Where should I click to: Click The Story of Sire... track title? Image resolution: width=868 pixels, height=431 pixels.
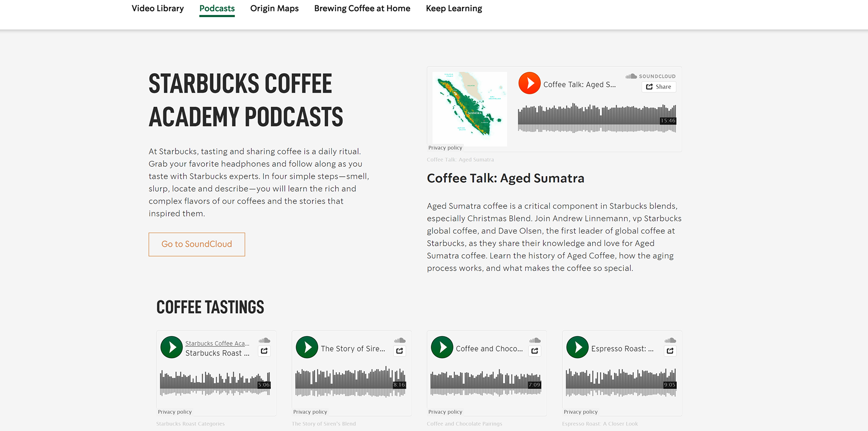click(353, 349)
